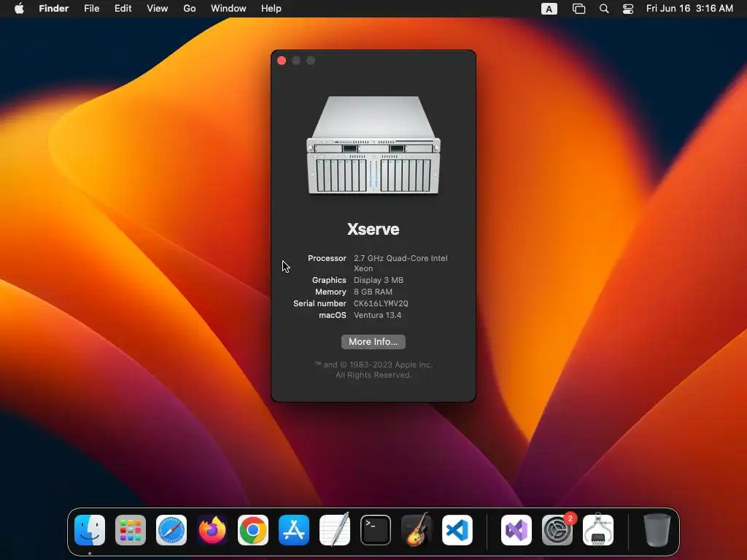
Task: Launch GarageBand from the Dock
Action: [417, 530]
